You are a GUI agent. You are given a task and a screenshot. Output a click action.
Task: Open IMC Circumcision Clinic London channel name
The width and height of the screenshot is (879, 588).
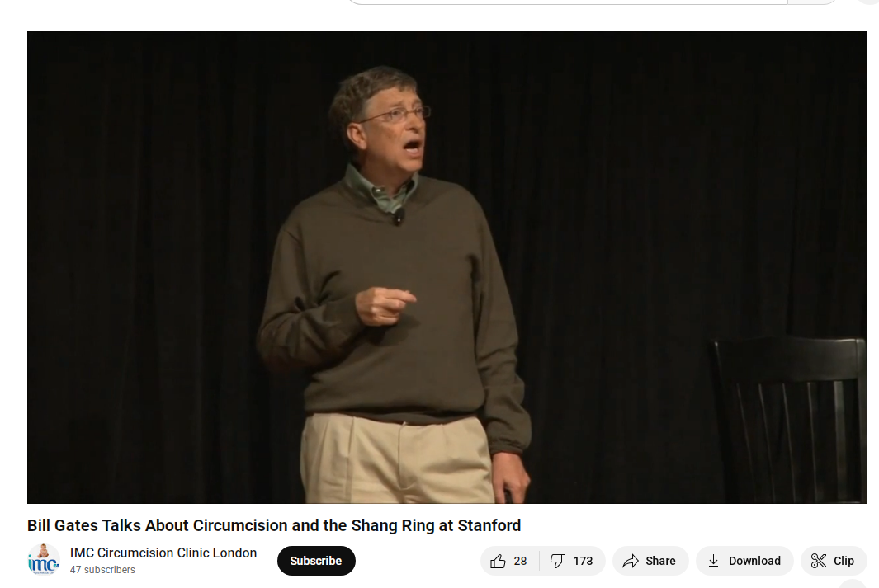click(163, 553)
